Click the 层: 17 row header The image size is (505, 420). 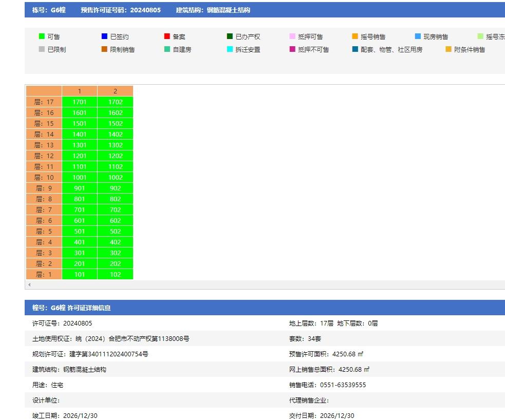coord(44,102)
